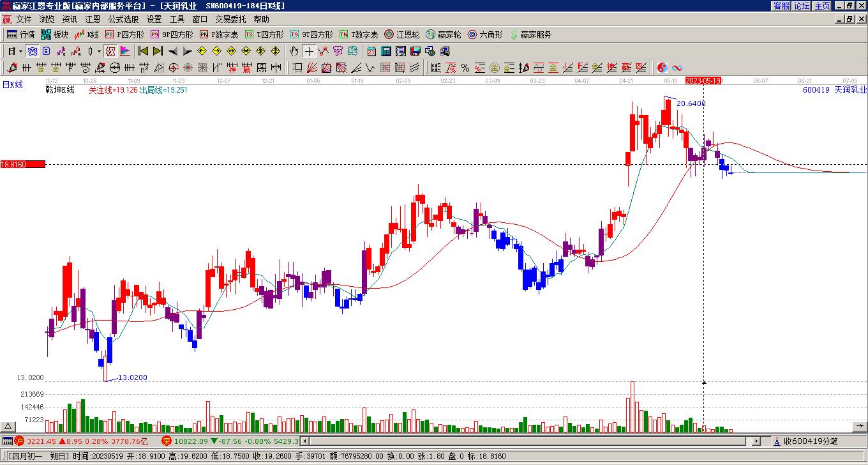Click the 13.0200 low price label
The height and width of the screenshot is (465, 868).
coord(133,377)
